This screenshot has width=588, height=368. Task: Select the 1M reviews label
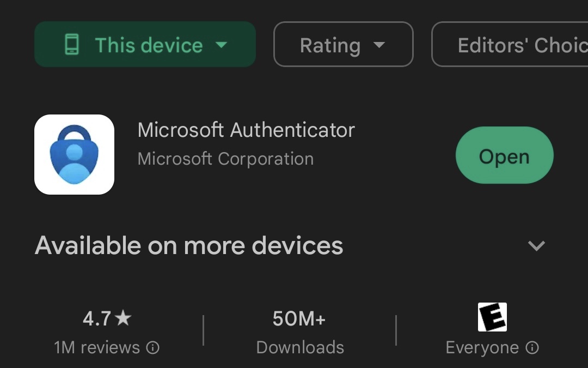97,348
